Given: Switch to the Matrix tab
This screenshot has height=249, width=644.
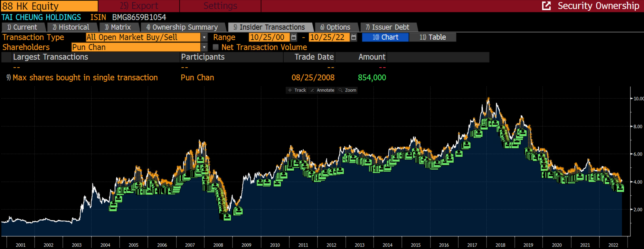Looking at the screenshot, I should (x=118, y=27).
